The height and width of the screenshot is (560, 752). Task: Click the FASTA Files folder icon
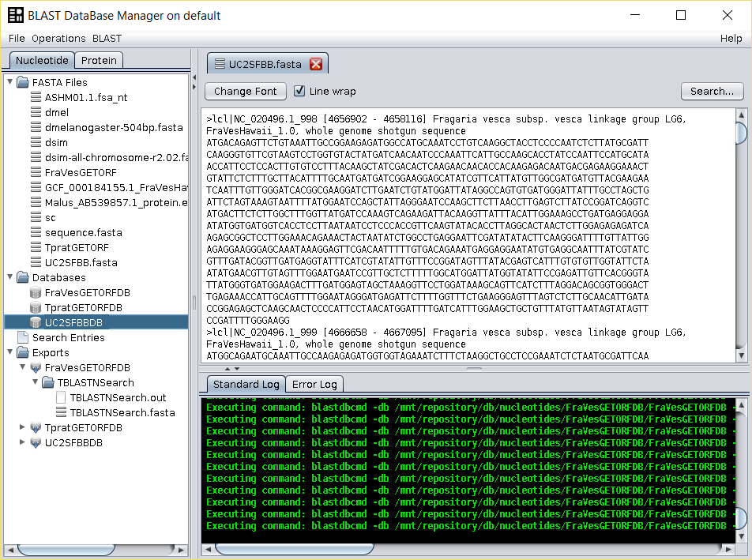coord(23,83)
